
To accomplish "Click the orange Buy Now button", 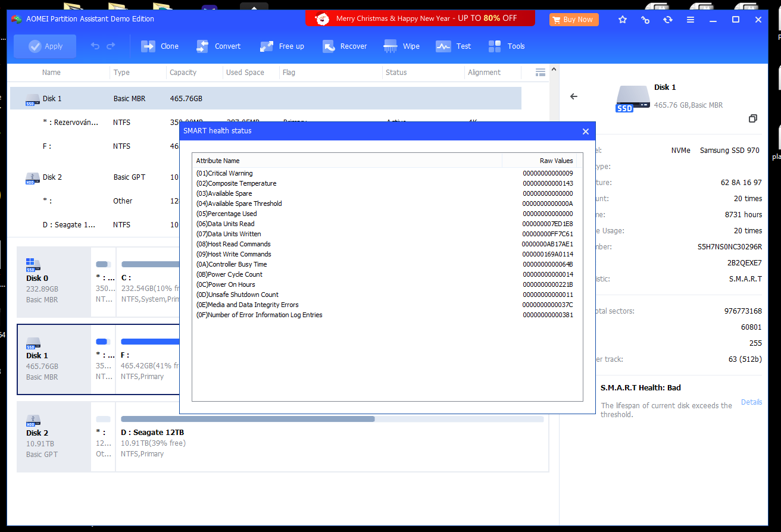I will 573,19.
